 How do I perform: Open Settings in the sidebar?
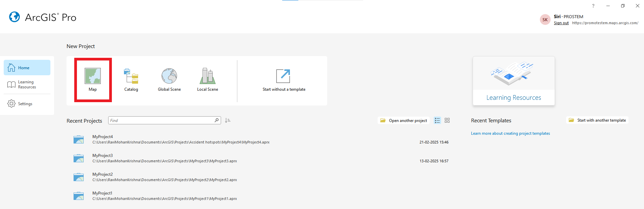[27, 104]
